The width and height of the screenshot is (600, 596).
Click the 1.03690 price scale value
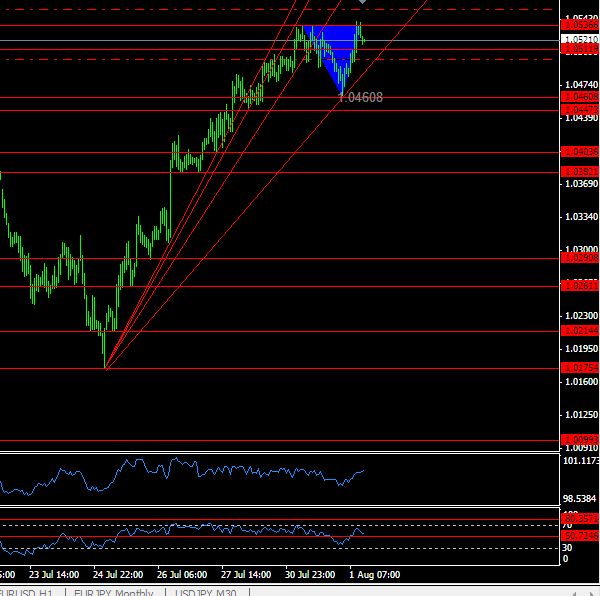click(x=581, y=184)
